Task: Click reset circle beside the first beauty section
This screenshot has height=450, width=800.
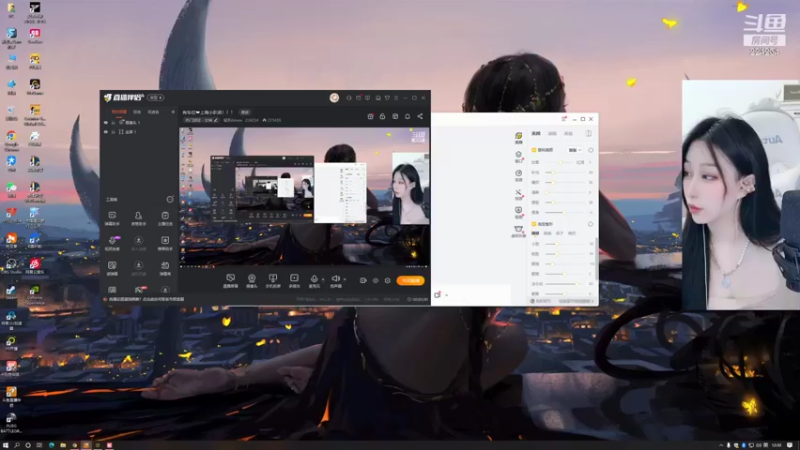Action: pyautogui.click(x=591, y=150)
